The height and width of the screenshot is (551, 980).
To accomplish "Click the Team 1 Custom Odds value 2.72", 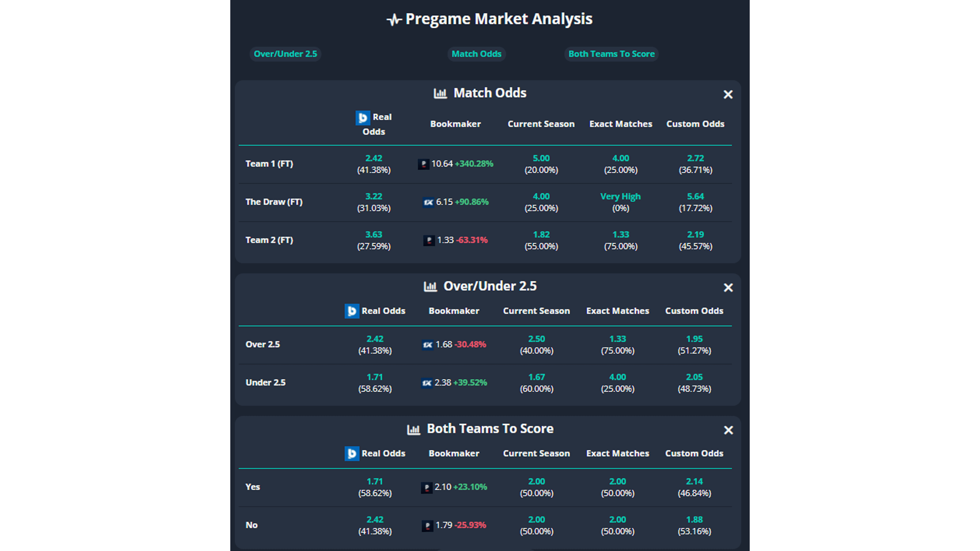I will click(x=695, y=158).
